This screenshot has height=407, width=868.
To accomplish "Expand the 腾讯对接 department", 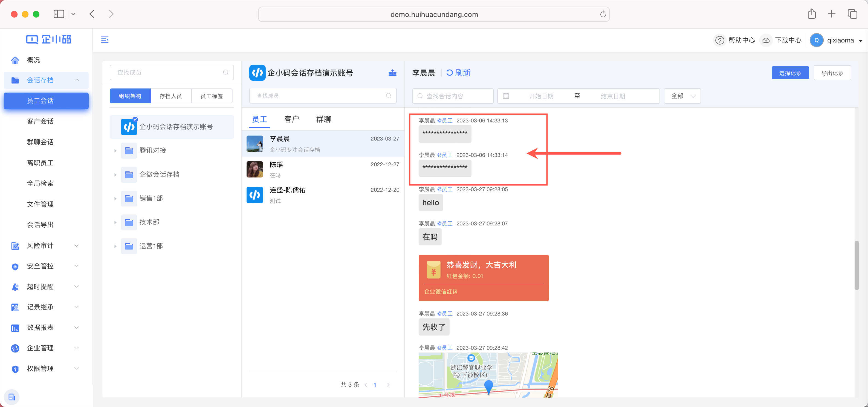I will point(115,151).
